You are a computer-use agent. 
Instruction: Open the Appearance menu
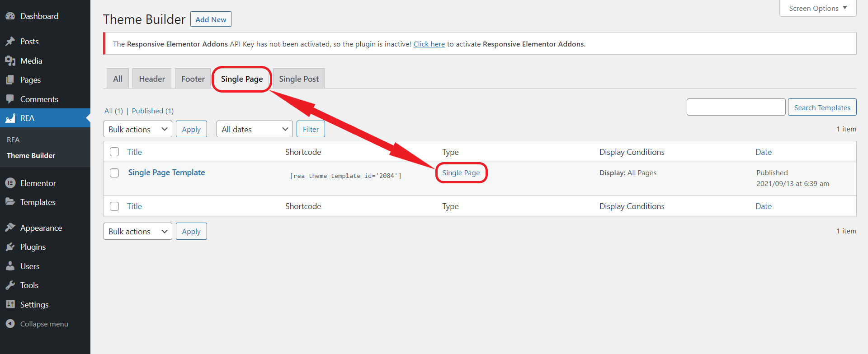[45, 228]
